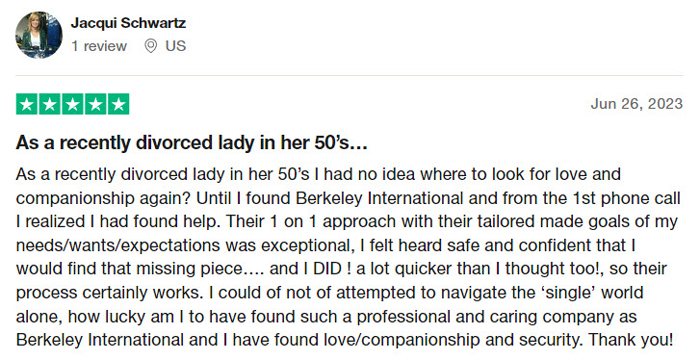The width and height of the screenshot is (700, 360).
Task: Click the first green rating star
Action: 27,104
